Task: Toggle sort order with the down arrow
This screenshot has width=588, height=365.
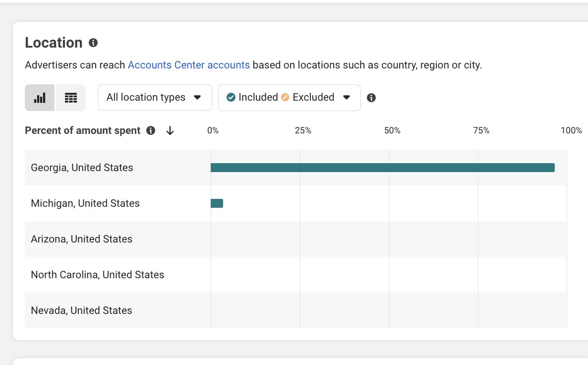Action: tap(170, 130)
